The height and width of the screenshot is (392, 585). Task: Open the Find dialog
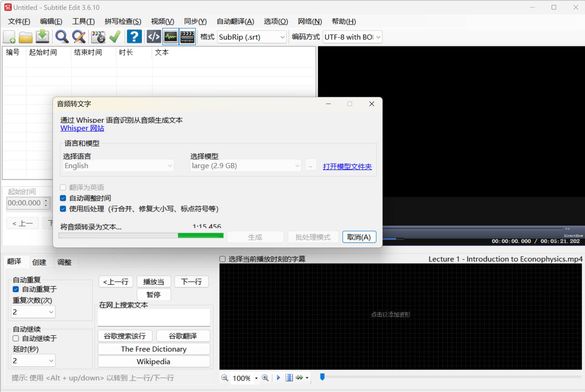62,37
